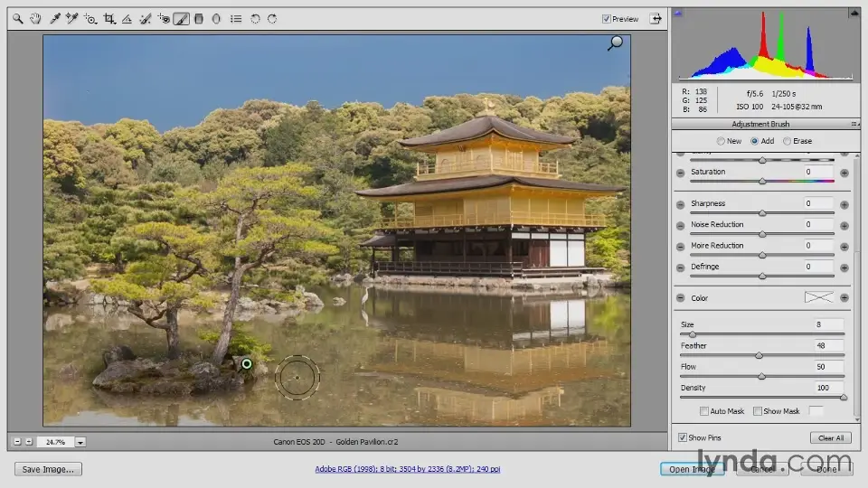
Task: Select the Zoom tool in toolbar
Action: [x=18, y=18]
